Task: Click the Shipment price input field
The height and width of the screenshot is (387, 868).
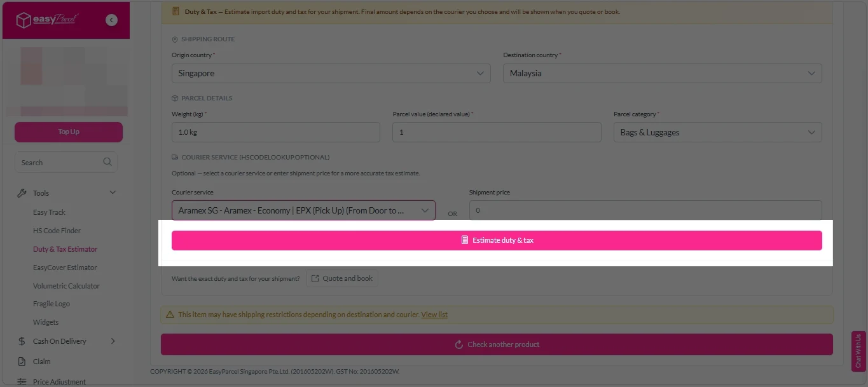Action: [x=645, y=210]
